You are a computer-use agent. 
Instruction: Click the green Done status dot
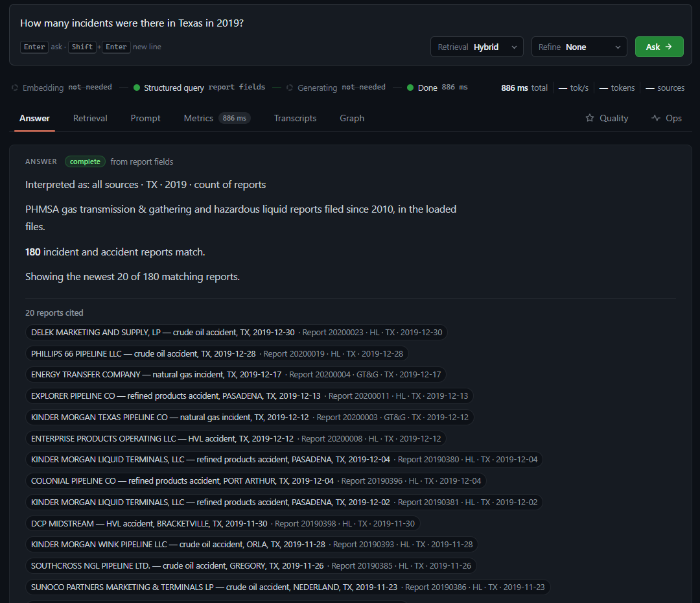[410, 88]
